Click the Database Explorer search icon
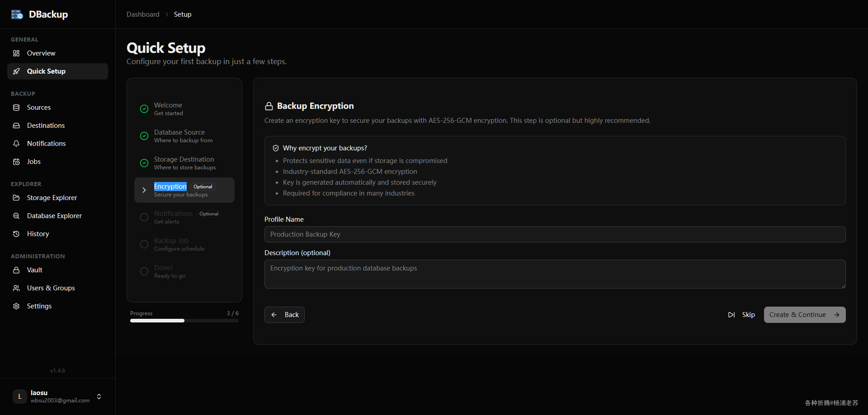The image size is (868, 415). tap(16, 216)
